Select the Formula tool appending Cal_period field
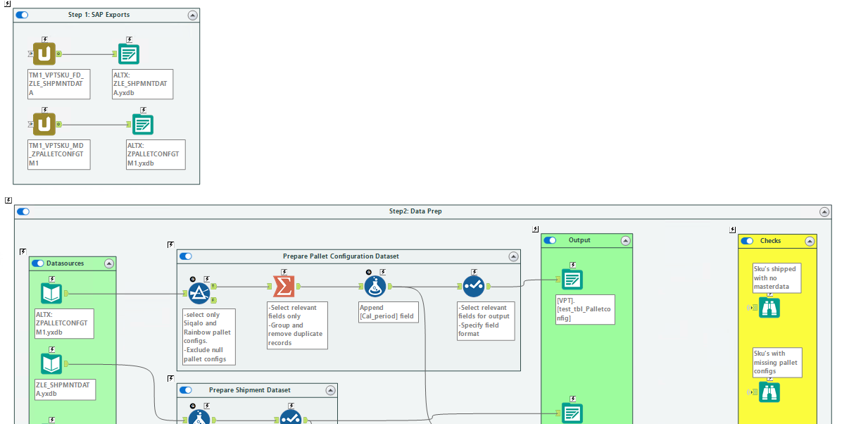 click(377, 285)
